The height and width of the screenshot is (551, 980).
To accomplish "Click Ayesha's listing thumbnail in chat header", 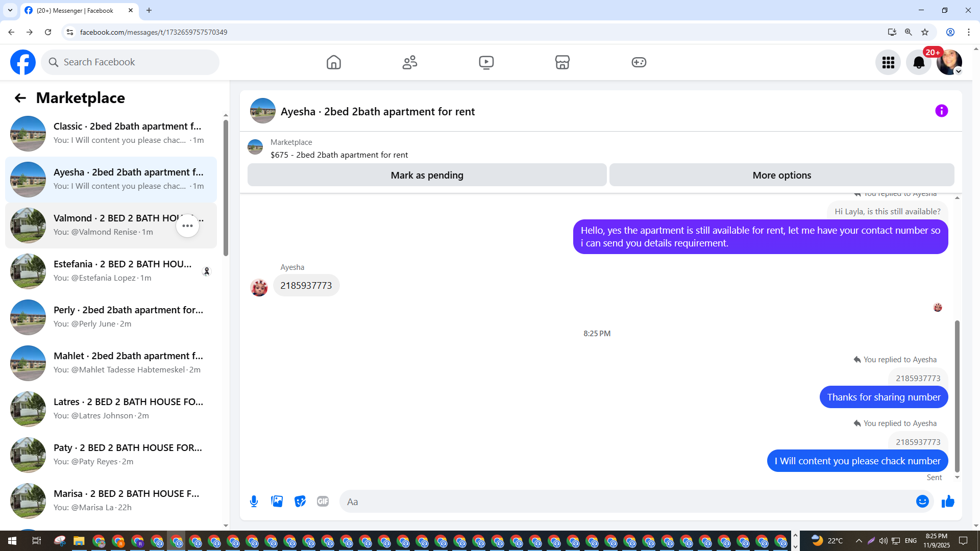I will pos(263,111).
